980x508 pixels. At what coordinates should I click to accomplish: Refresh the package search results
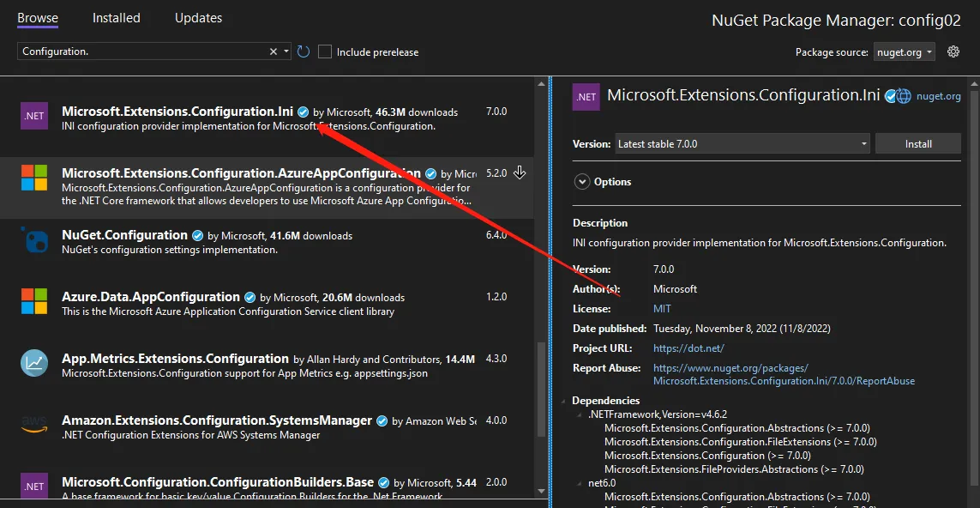click(x=304, y=51)
